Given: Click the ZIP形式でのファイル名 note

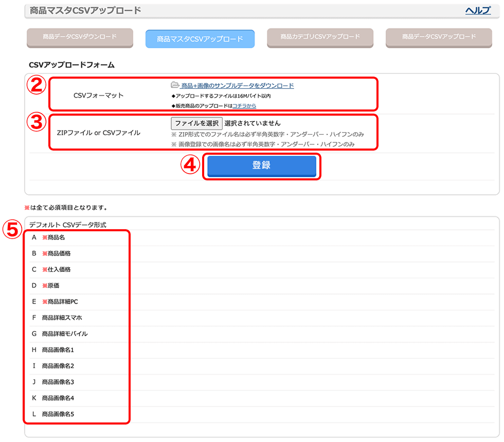Looking at the screenshot, I should pyautogui.click(x=267, y=134).
